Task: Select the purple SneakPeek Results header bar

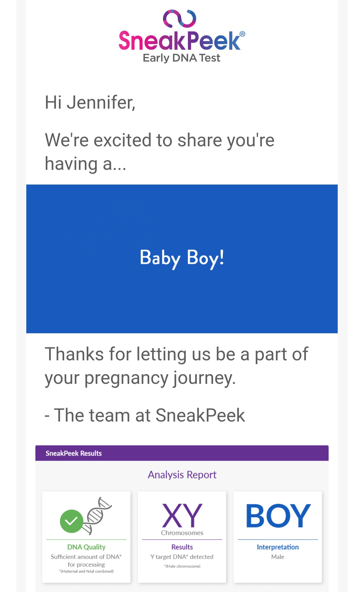Action: tap(182, 453)
